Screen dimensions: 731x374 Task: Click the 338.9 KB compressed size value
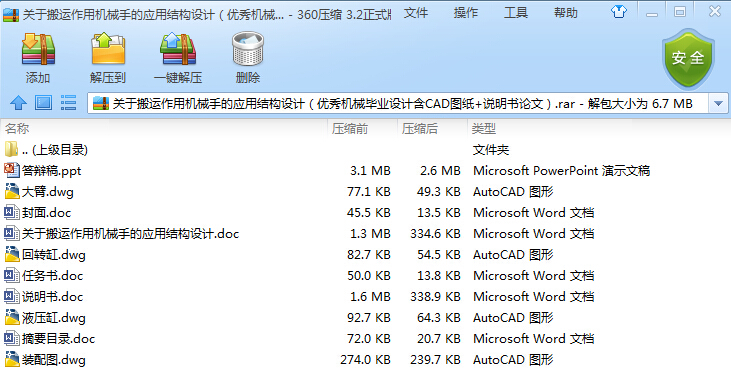[x=435, y=297]
